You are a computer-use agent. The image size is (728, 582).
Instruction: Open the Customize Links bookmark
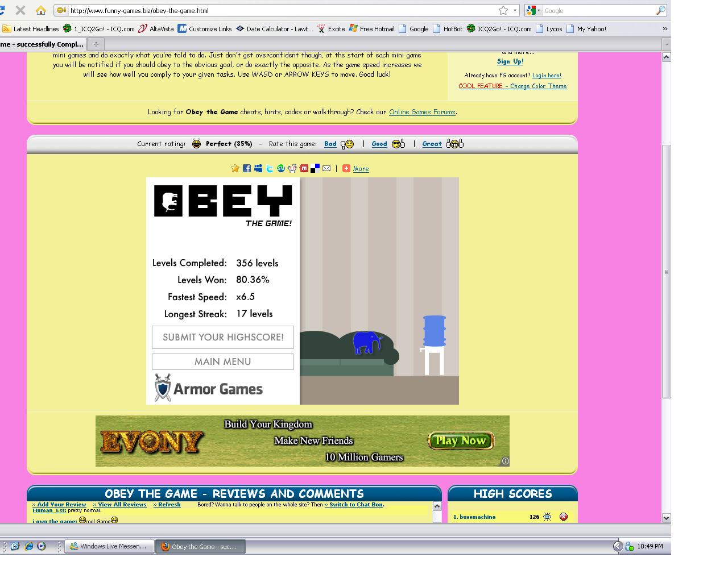click(x=205, y=28)
